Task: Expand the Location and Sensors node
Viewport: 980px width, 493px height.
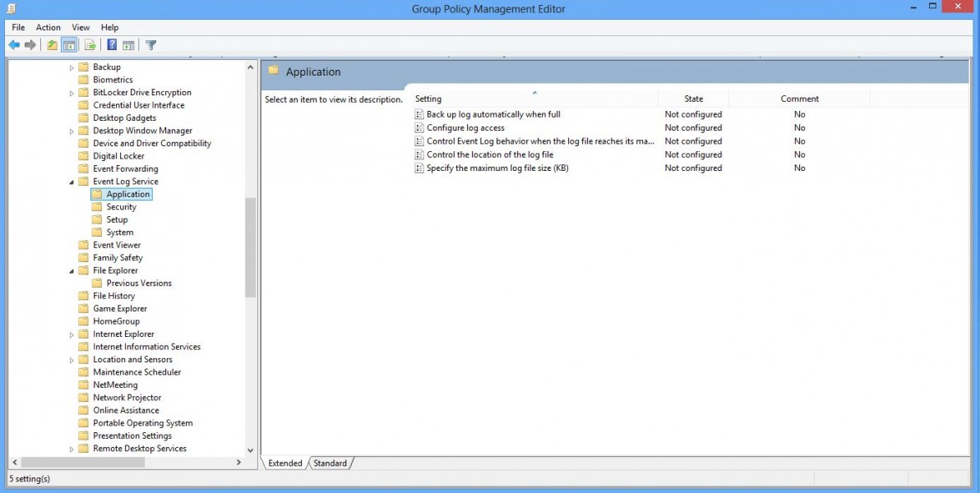Action: click(x=72, y=360)
